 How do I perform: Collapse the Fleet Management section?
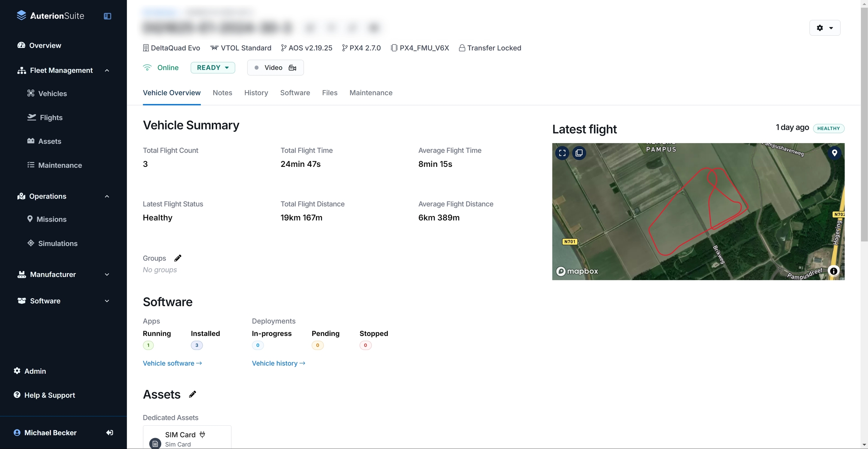[x=107, y=70]
